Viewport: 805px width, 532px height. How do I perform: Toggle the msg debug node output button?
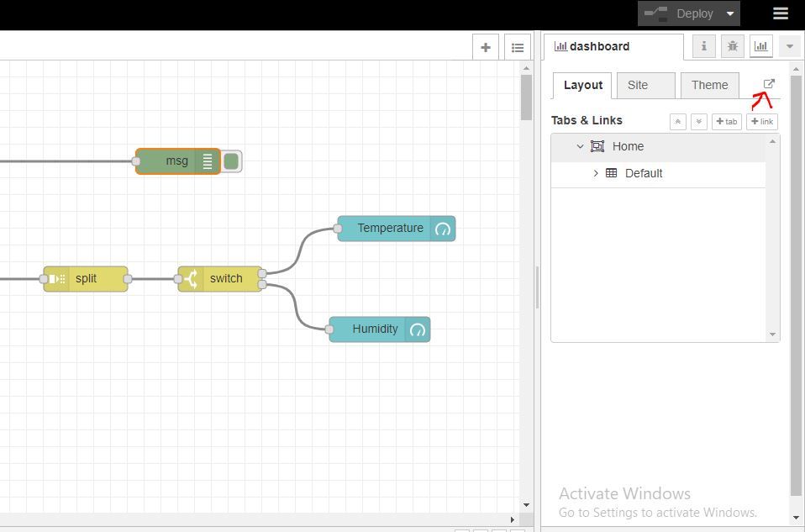coord(232,161)
